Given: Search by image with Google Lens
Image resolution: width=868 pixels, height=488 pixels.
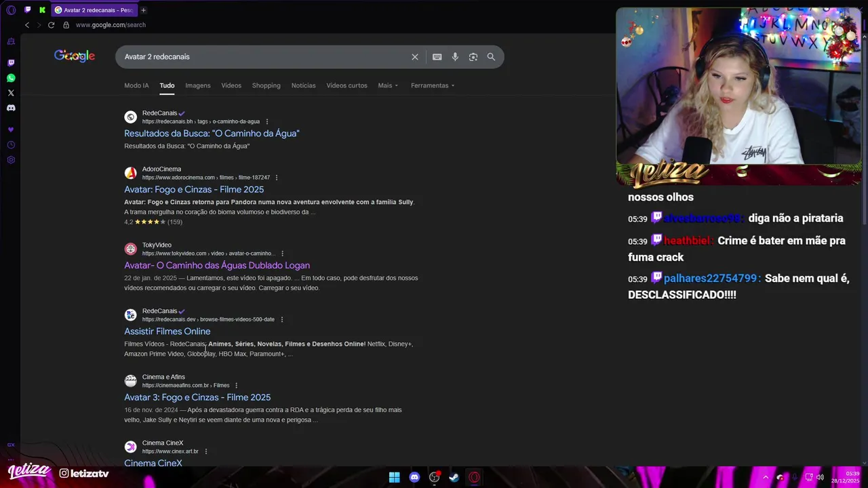Looking at the screenshot, I should (473, 57).
